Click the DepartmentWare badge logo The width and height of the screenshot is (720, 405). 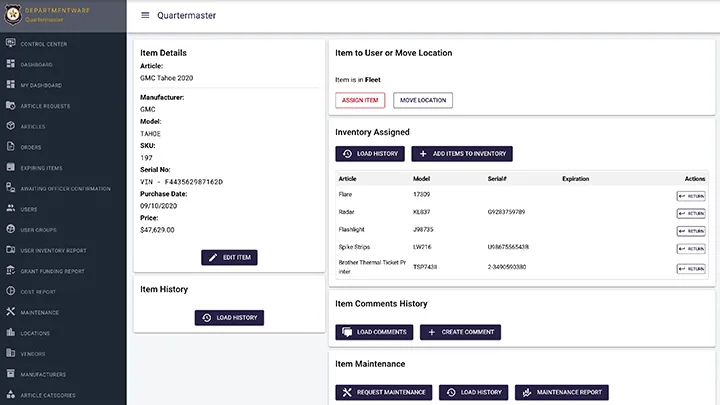coord(13,15)
